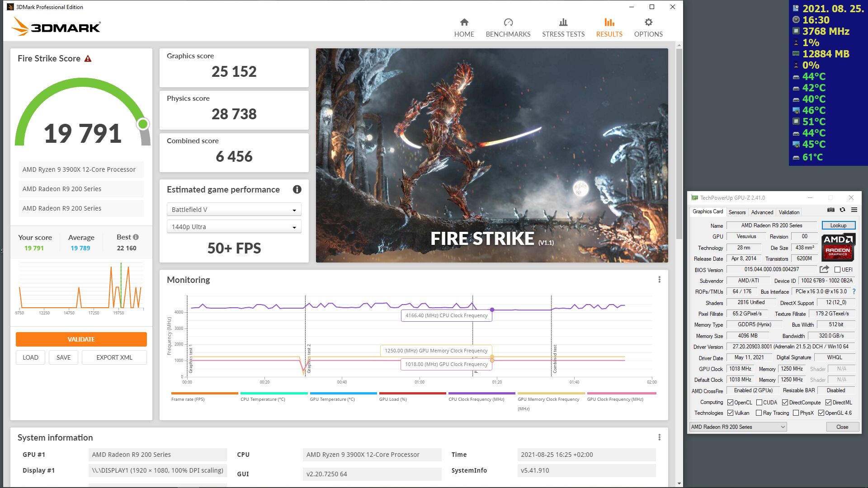This screenshot has height=488, width=868.
Task: Go to HOME via house icon
Action: coord(464,22)
